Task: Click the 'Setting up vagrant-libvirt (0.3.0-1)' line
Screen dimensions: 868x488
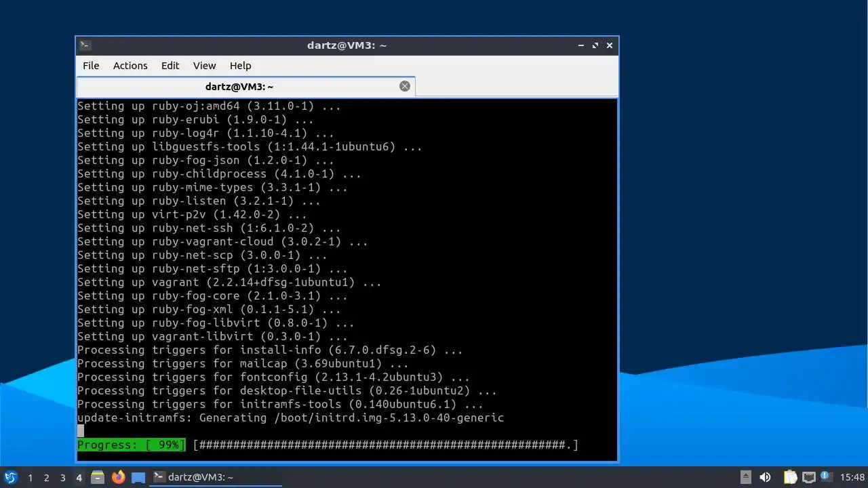Action: pyautogui.click(x=212, y=336)
